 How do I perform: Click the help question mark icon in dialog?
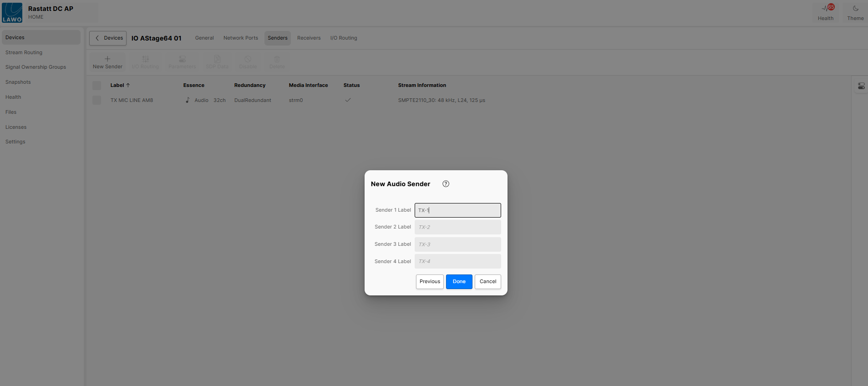tap(446, 184)
